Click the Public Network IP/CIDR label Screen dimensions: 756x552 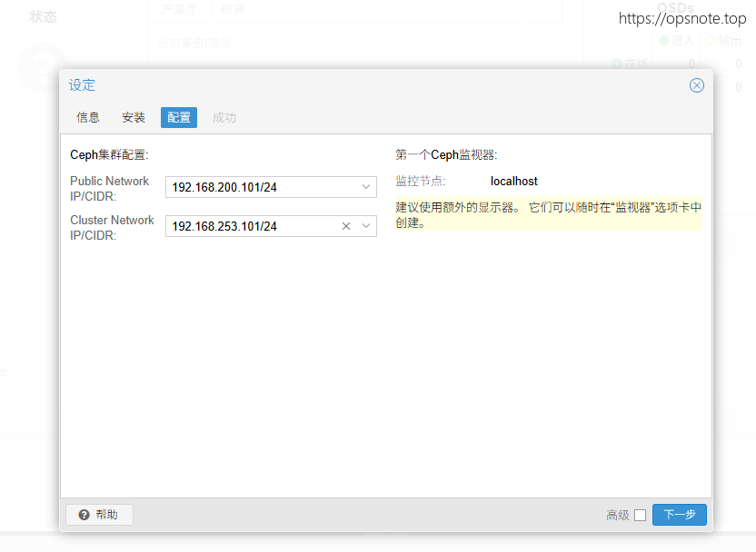coord(109,188)
